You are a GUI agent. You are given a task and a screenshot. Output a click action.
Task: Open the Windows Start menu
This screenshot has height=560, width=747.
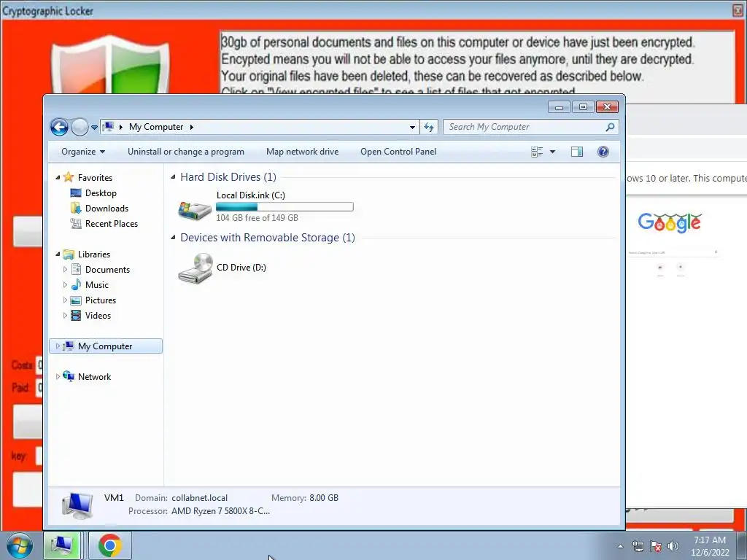[x=20, y=545]
